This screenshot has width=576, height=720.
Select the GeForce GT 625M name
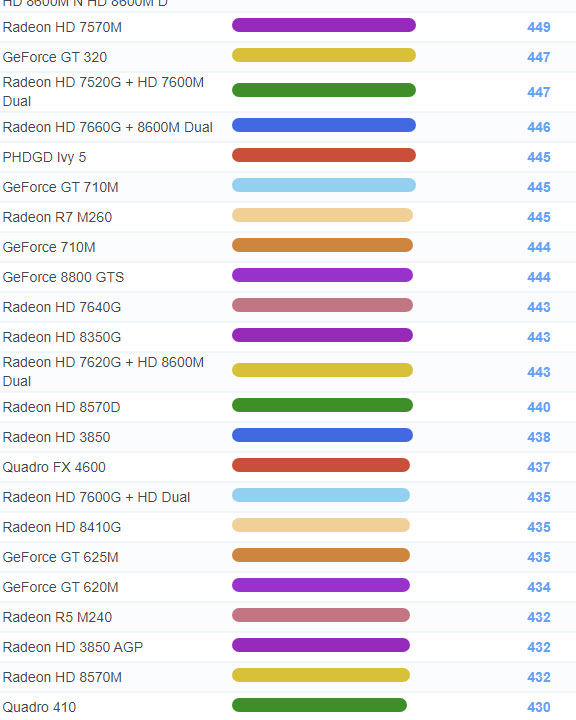(x=61, y=557)
